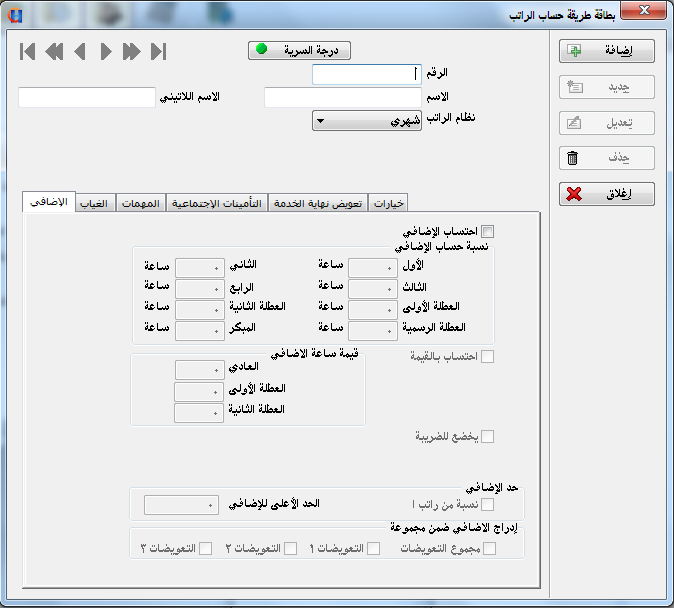Jump forward several records with double-right arrow
The width and height of the screenshot is (674, 608).
(x=132, y=52)
